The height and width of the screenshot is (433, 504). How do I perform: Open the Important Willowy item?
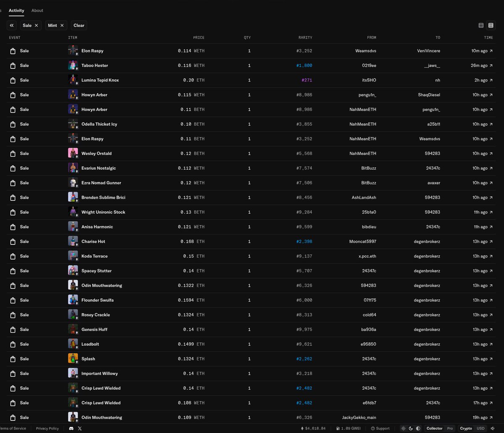pos(100,373)
